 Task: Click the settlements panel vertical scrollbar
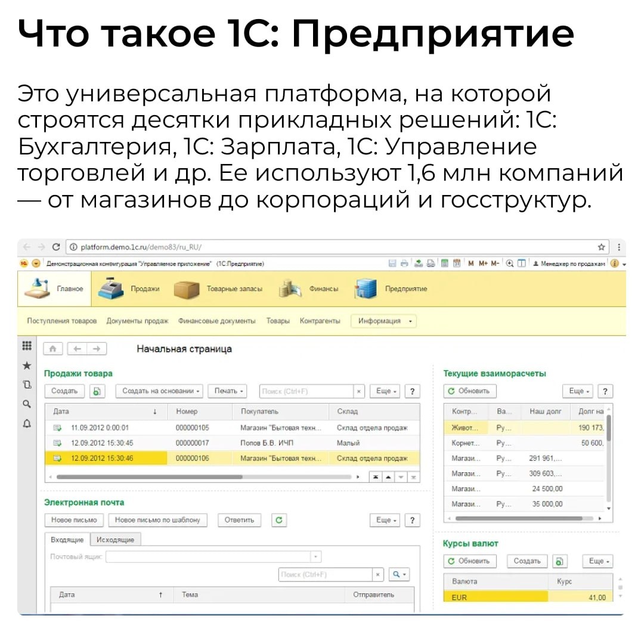609,459
